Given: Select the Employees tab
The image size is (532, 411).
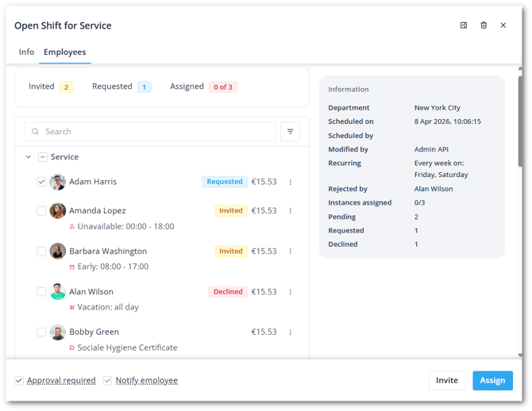Looking at the screenshot, I should coord(65,52).
